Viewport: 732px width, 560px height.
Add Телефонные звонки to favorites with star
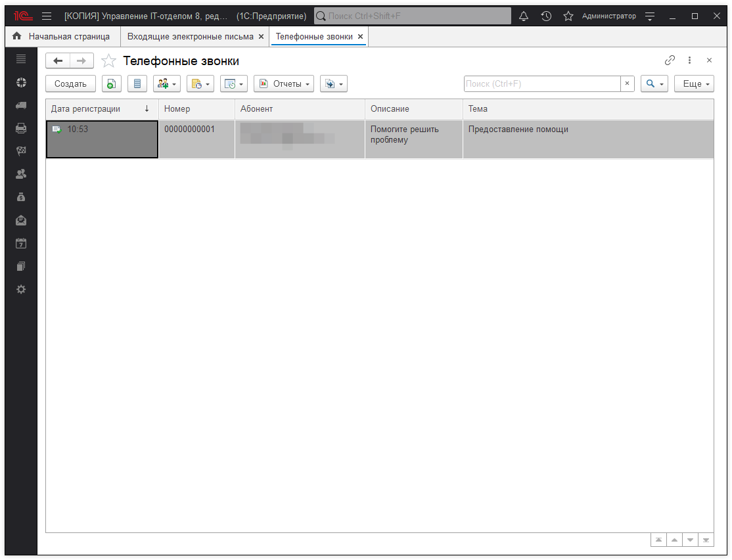click(109, 61)
